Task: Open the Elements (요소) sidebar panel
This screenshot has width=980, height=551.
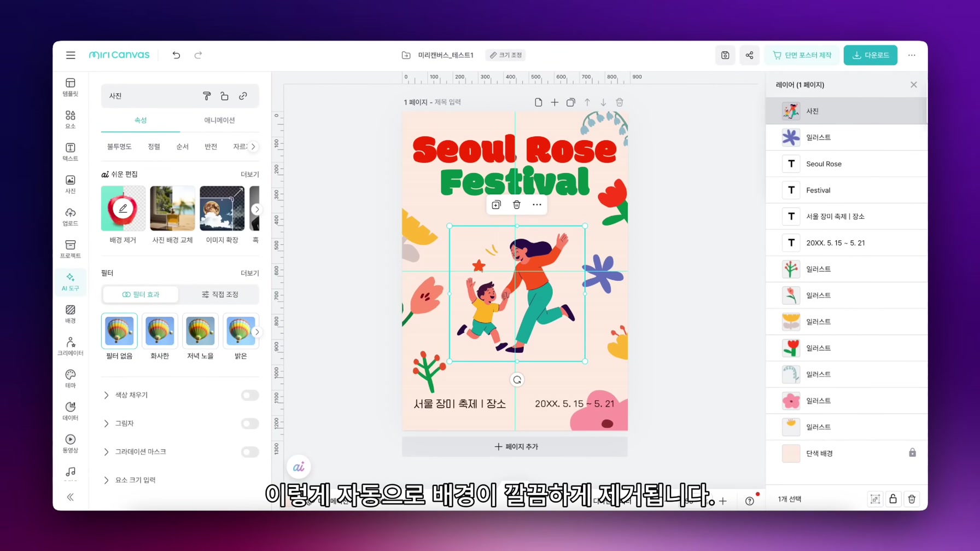Action: click(x=71, y=120)
